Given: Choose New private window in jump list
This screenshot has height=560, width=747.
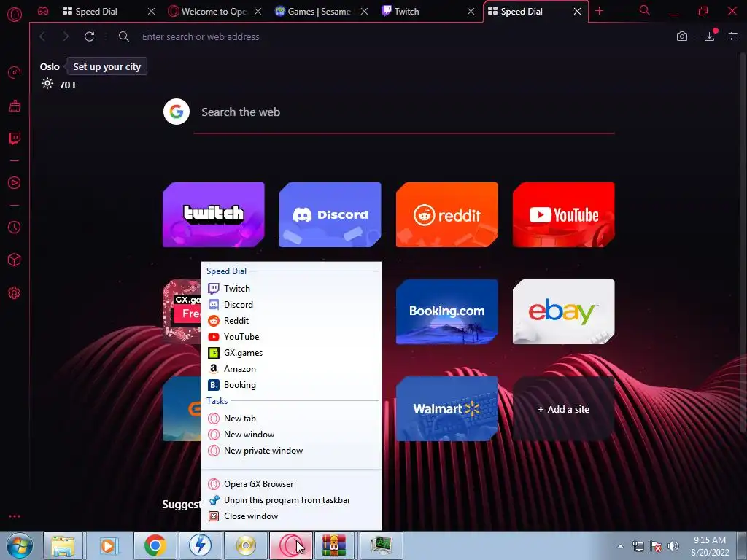Looking at the screenshot, I should 291,451.
